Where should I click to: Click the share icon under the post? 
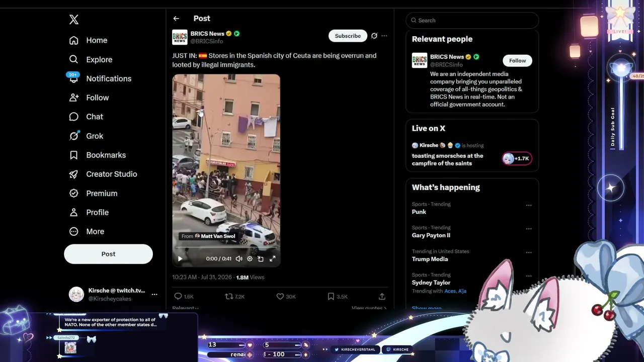(x=382, y=297)
